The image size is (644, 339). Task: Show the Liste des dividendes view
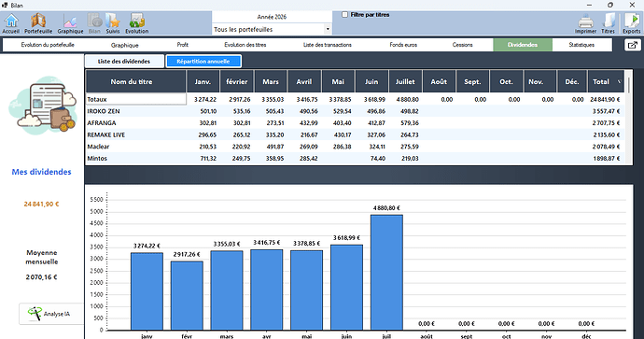[124, 62]
